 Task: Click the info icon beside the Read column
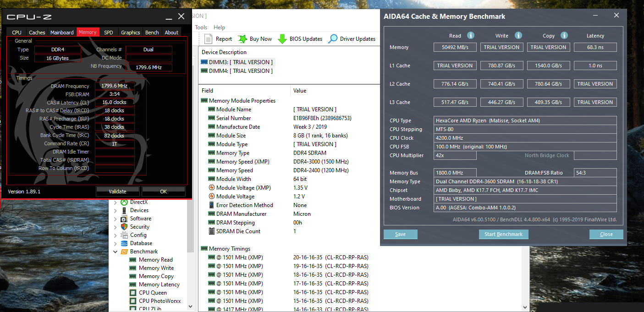(470, 35)
